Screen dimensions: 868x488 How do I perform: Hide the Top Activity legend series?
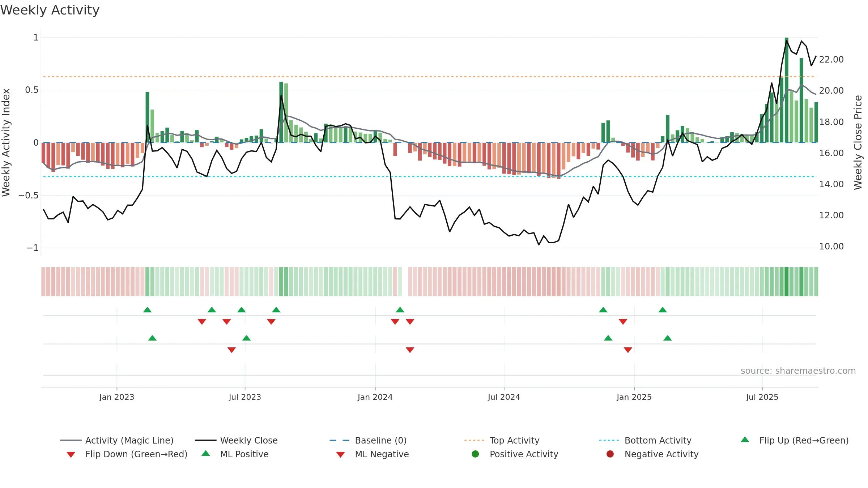[502, 440]
